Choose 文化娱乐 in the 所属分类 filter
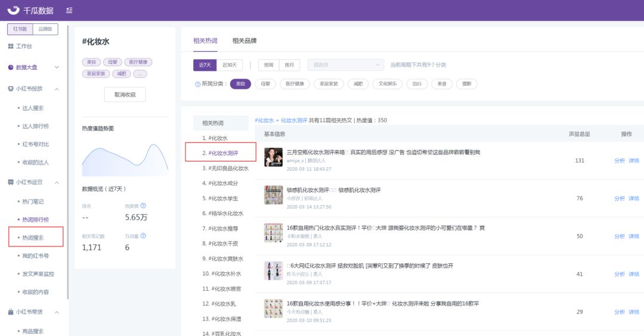Viewport: 644px width, 336px height. pyautogui.click(x=388, y=83)
